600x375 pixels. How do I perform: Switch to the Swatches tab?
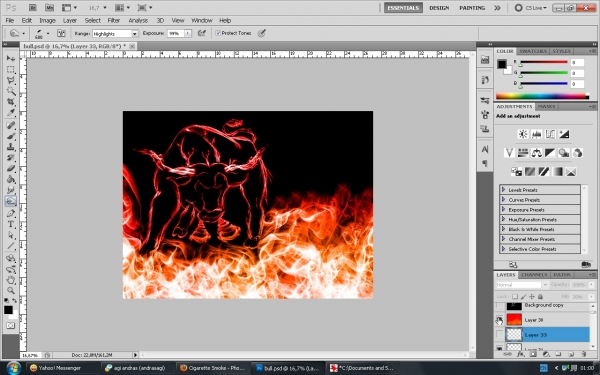[x=532, y=51]
